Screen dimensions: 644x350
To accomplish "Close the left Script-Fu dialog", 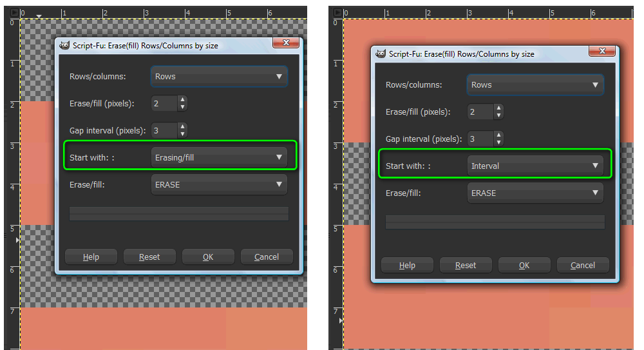I will 287,43.
